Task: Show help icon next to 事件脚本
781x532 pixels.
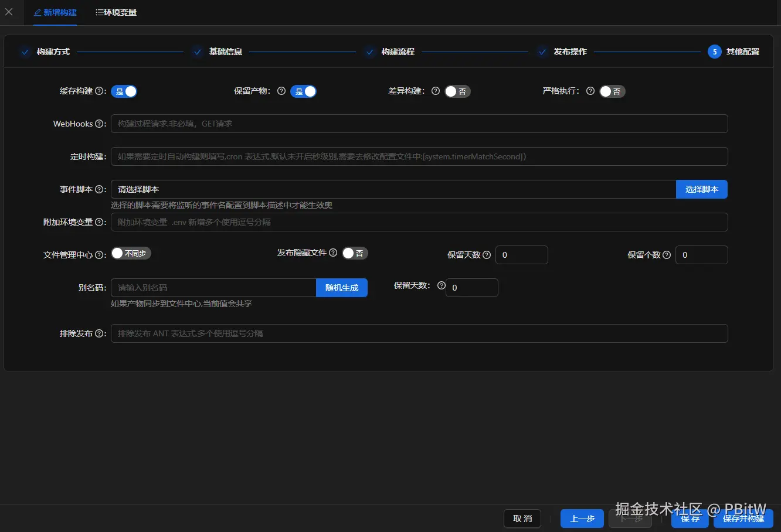Action: [99, 189]
